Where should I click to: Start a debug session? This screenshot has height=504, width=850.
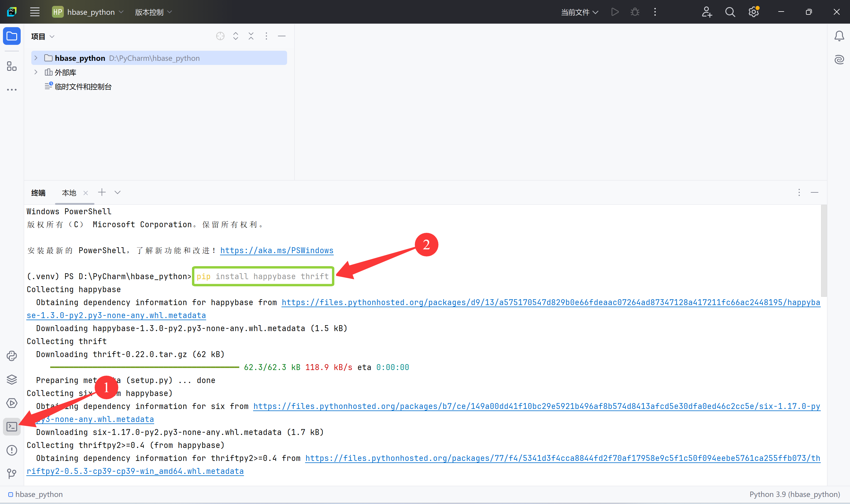coord(635,12)
